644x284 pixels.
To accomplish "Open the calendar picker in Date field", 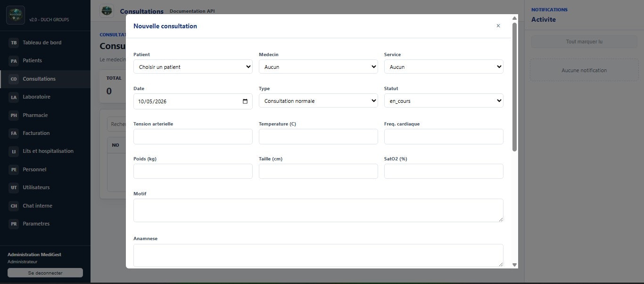I will tap(245, 101).
